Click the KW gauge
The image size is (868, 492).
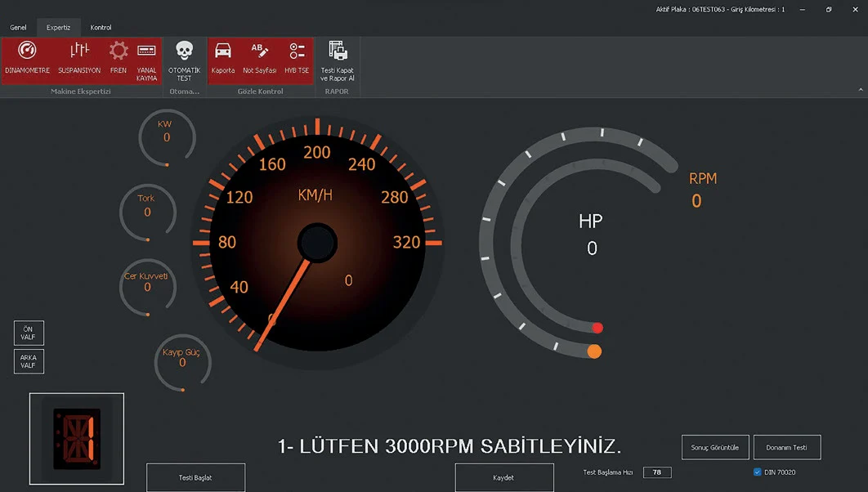167,137
